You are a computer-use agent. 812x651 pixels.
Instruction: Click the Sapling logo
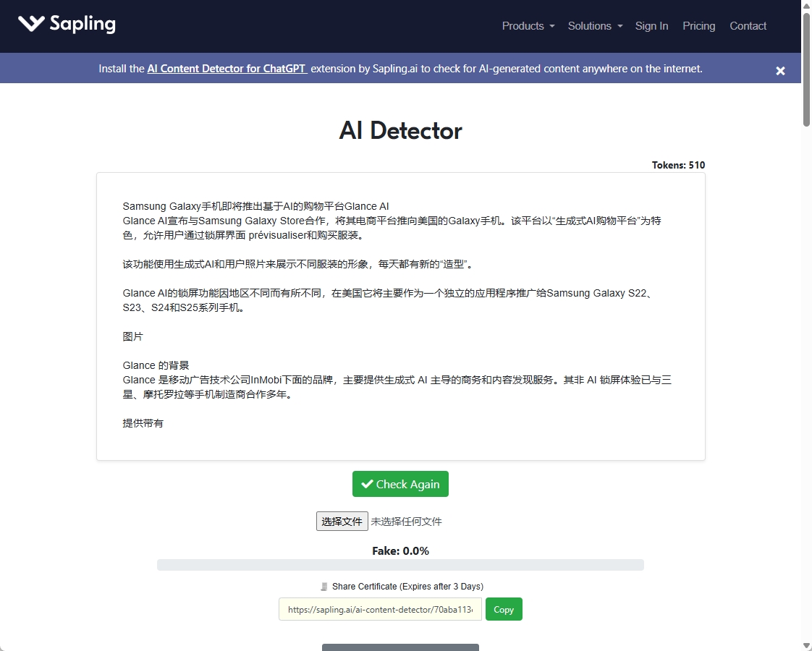[x=67, y=24]
